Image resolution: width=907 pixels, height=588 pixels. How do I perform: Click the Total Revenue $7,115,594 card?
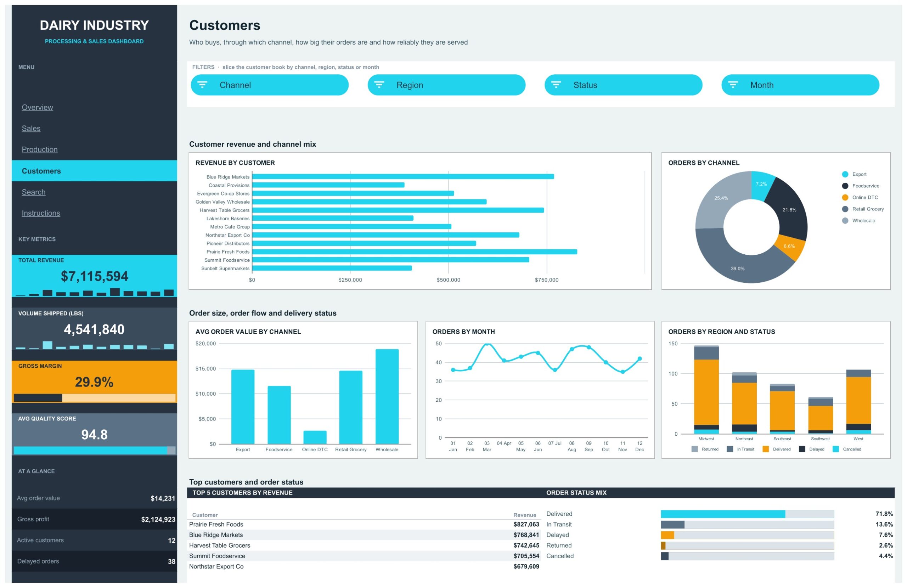pyautogui.click(x=94, y=276)
